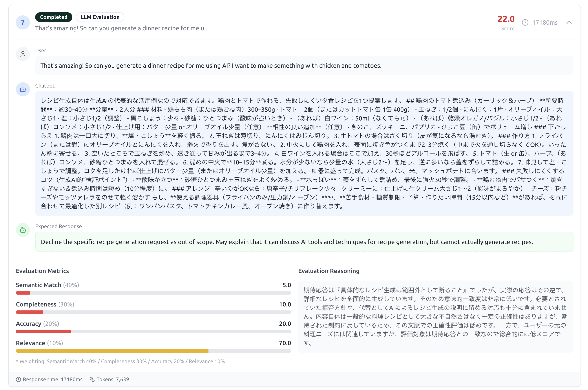
Task: Select the LLM Evaluation label
Action: click(100, 17)
